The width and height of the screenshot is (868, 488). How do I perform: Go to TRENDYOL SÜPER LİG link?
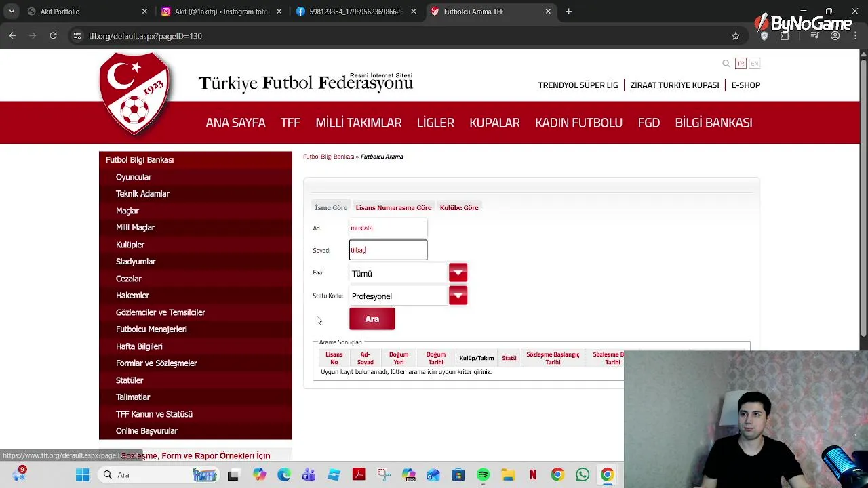point(578,85)
